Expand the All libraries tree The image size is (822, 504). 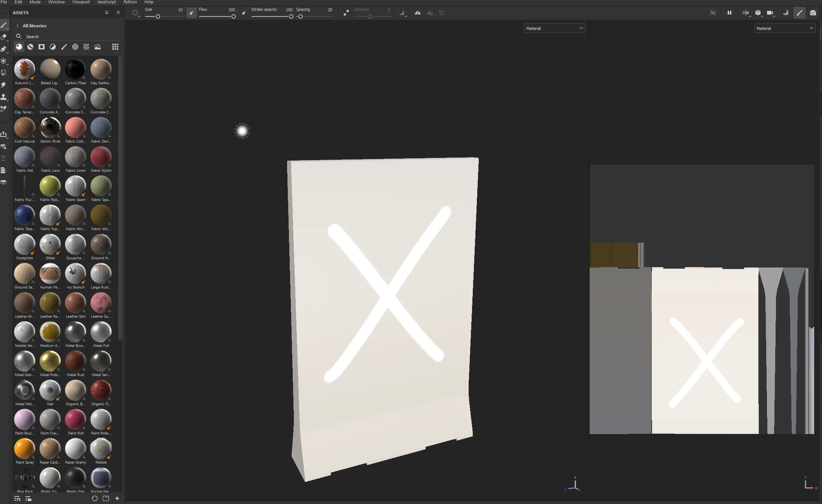point(17,26)
